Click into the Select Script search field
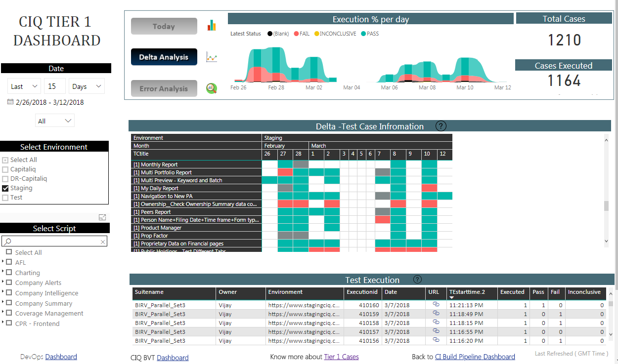Image resolution: width=618 pixels, height=364 pixels. click(x=54, y=242)
